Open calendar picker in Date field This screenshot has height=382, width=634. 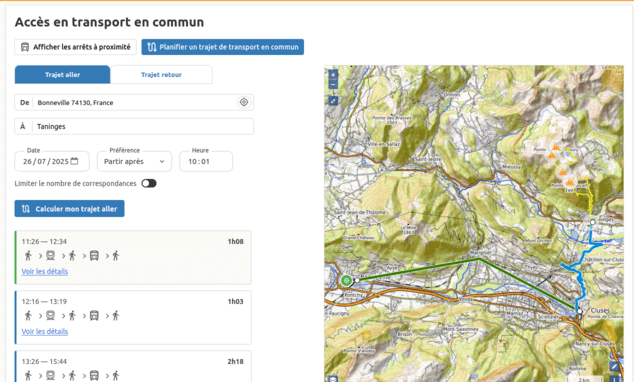(74, 161)
